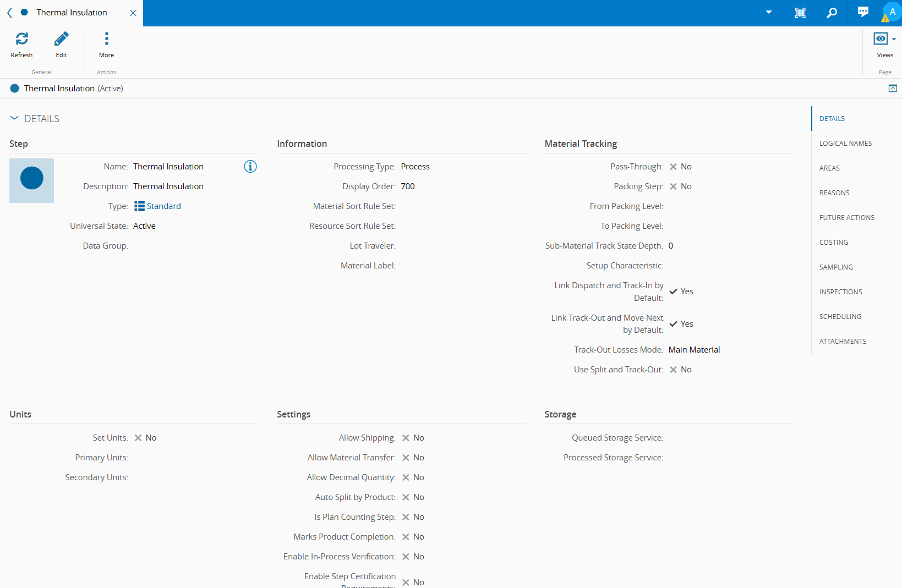Viewport: 902px width, 588px height.
Task: Click the Units section heading
Action: 20,414
